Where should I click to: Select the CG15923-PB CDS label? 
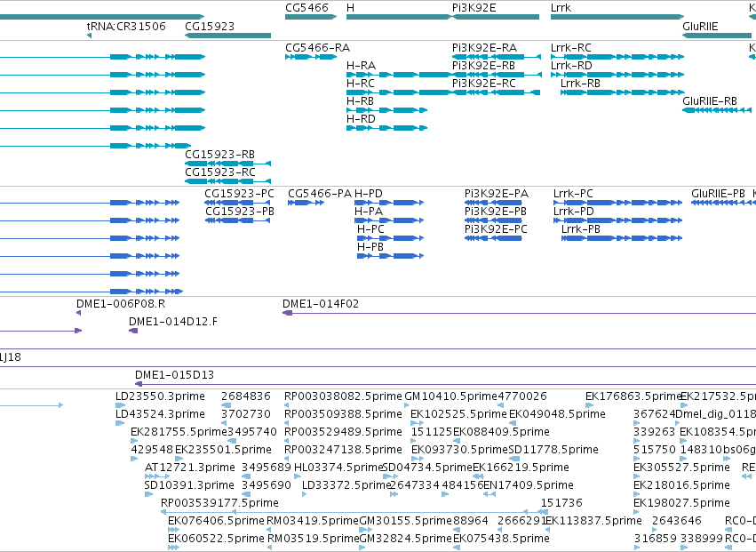click(240, 212)
